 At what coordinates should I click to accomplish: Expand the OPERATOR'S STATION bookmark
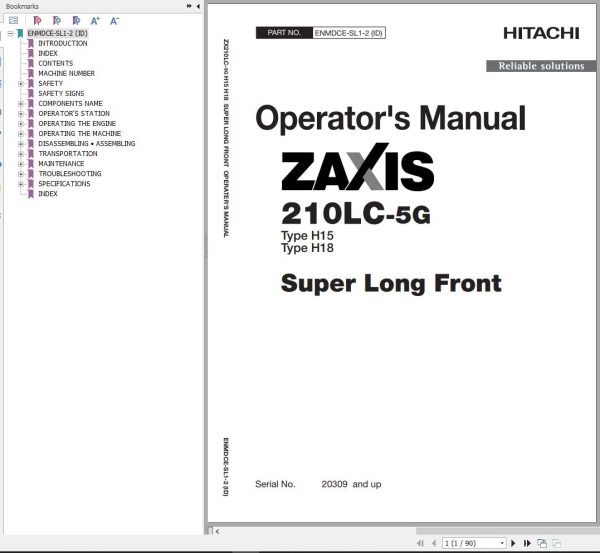click(x=21, y=114)
